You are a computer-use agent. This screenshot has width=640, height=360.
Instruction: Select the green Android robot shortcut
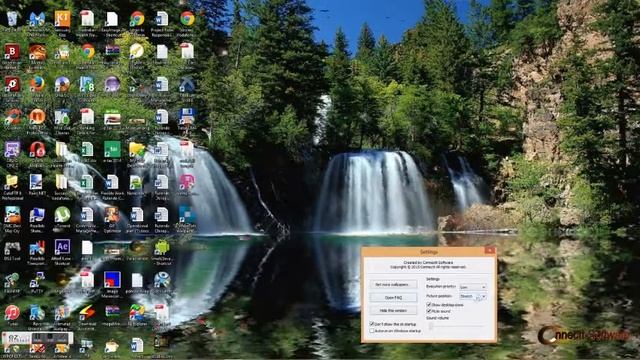coord(162,247)
